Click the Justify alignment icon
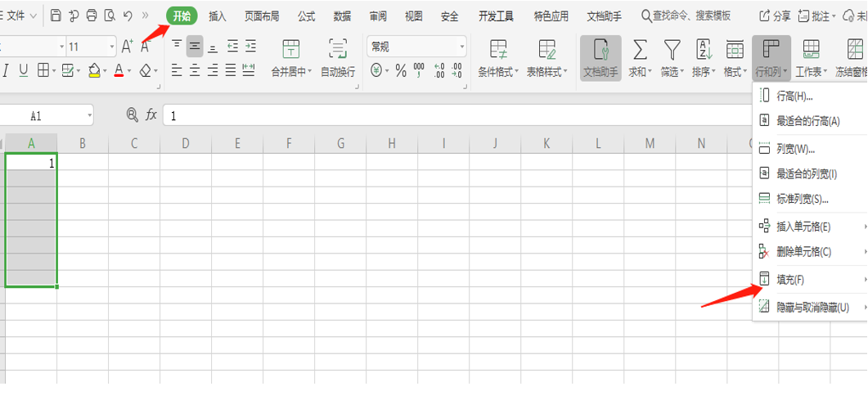Image resolution: width=868 pixels, height=400 pixels. (231, 70)
